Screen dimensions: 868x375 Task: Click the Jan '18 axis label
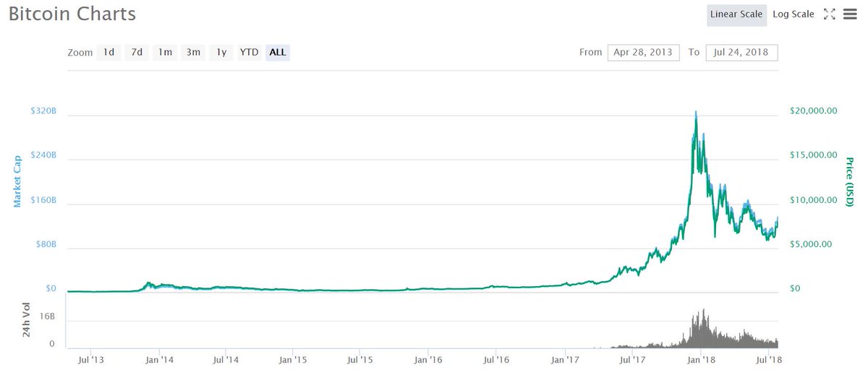click(x=700, y=359)
